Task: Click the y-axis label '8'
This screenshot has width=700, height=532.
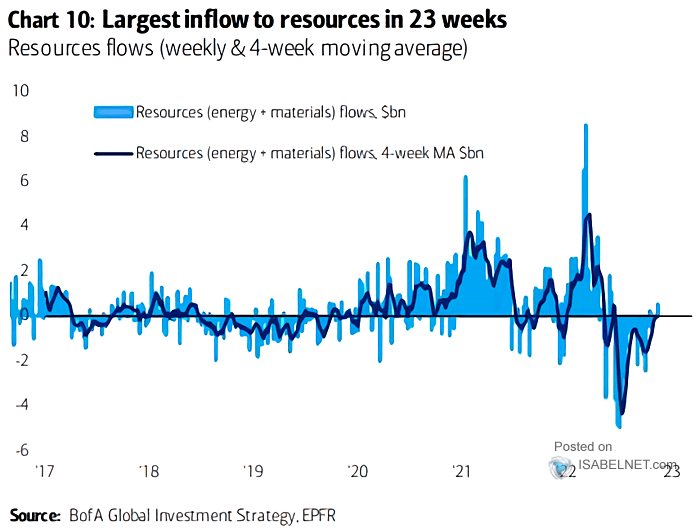Action: click(x=24, y=136)
